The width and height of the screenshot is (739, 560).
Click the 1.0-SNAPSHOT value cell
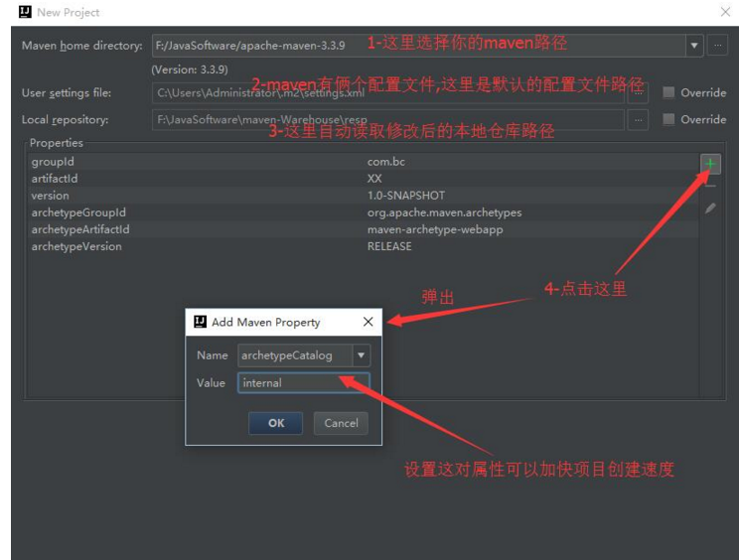click(406, 196)
